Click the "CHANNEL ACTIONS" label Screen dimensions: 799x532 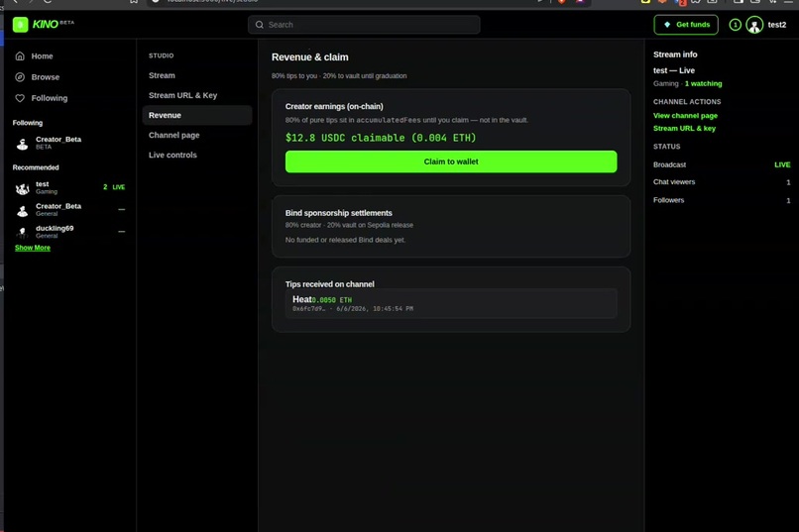687,102
